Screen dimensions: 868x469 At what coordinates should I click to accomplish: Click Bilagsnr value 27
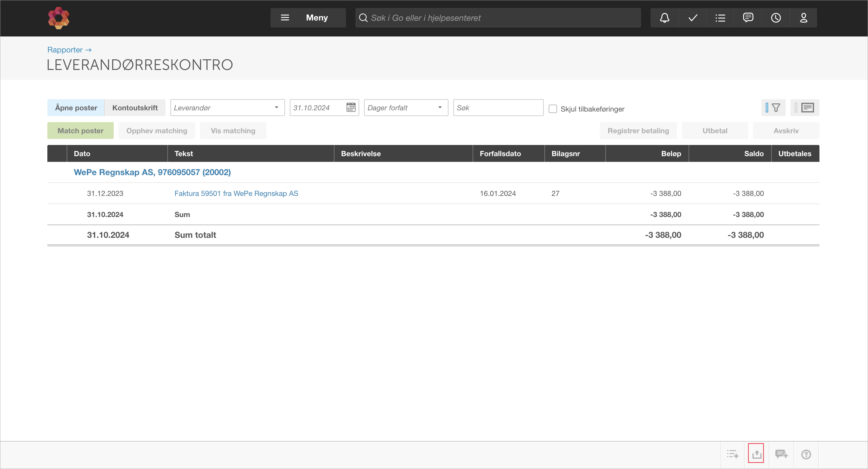click(x=555, y=194)
